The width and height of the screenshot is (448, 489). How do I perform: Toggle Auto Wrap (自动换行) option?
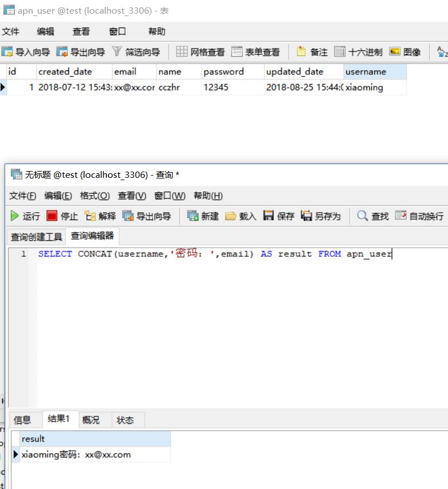point(401,216)
